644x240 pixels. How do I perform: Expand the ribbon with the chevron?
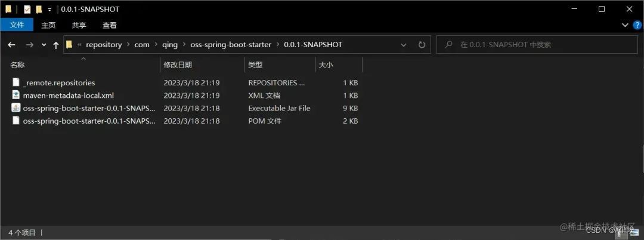tap(625, 25)
